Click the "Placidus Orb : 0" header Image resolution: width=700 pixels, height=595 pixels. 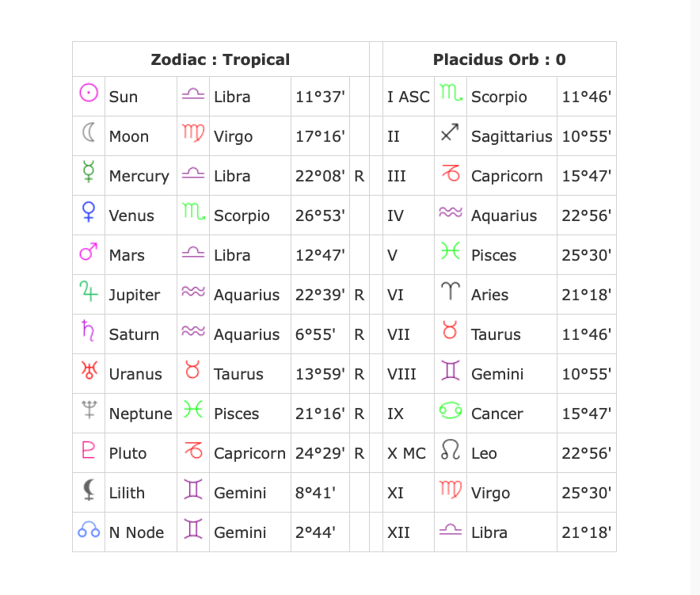(x=499, y=59)
